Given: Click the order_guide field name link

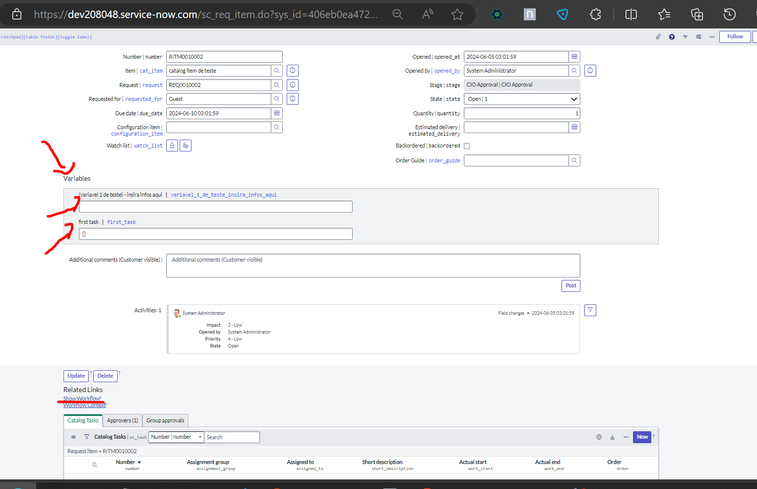Looking at the screenshot, I should tap(444, 161).
